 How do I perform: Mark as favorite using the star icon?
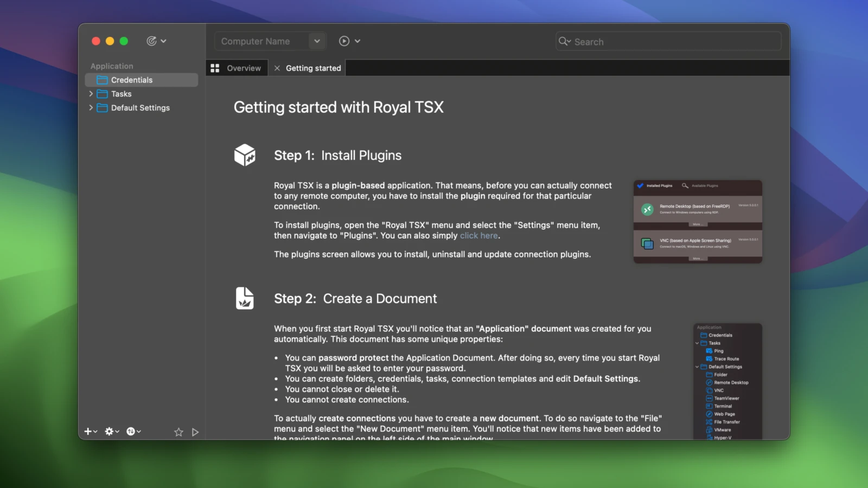click(178, 432)
